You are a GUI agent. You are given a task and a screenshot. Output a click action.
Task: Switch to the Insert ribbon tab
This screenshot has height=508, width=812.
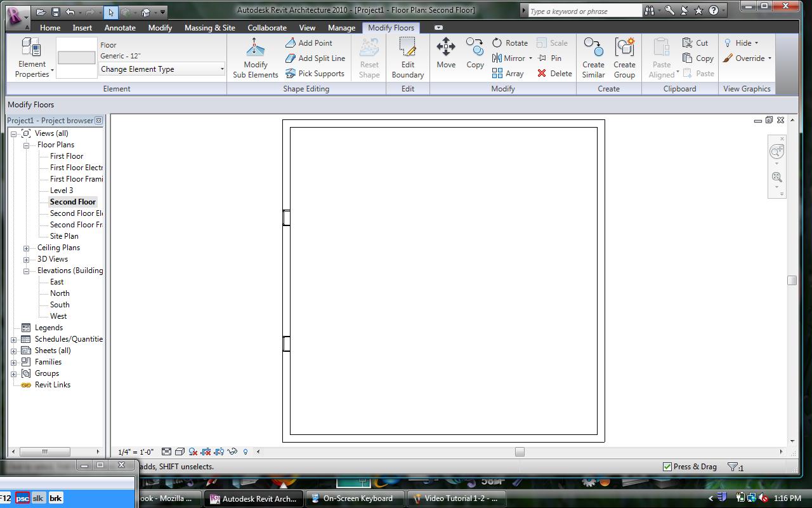point(82,28)
